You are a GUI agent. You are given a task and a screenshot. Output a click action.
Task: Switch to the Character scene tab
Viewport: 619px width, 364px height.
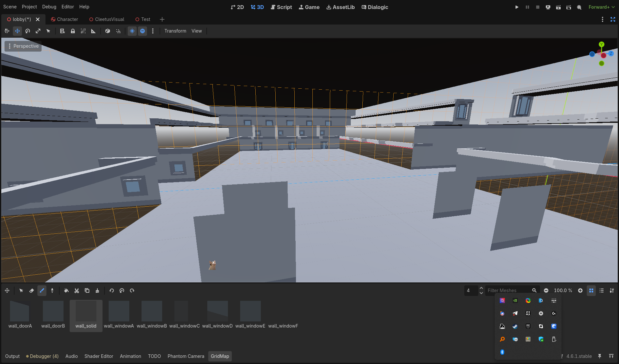[64, 19]
